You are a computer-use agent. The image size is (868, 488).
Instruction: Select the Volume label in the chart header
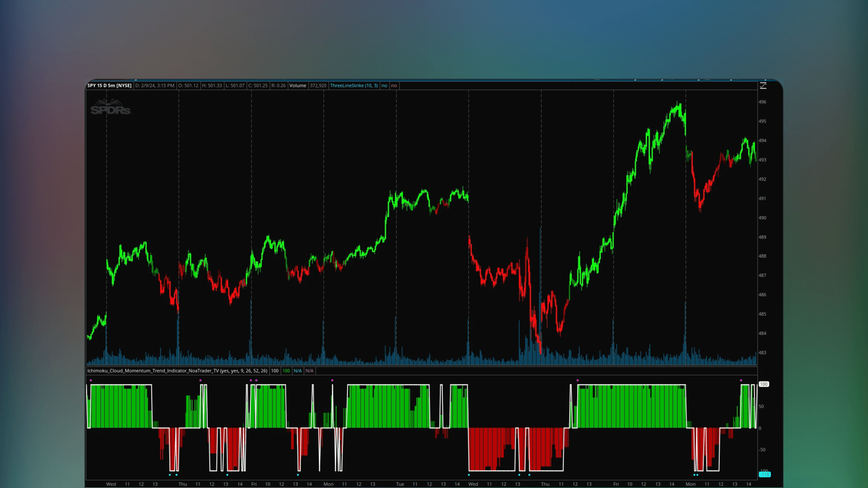[x=298, y=85]
